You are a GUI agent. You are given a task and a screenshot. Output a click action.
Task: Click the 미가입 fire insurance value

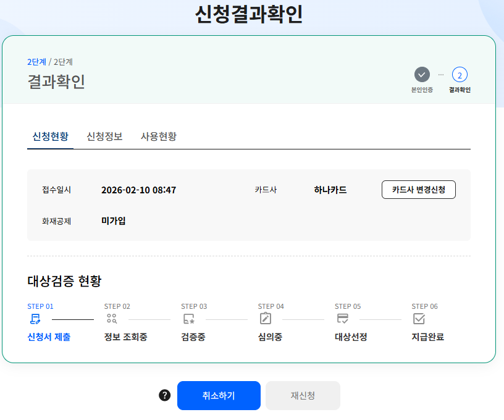114,220
